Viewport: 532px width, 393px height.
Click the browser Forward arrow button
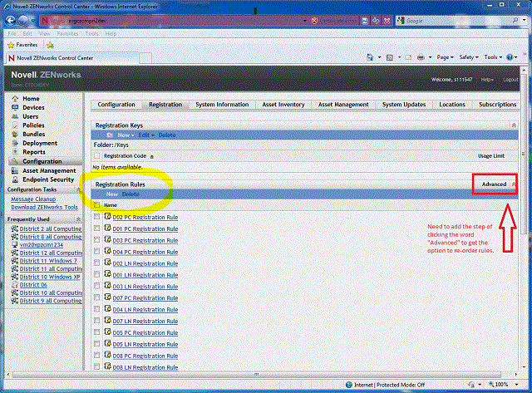pyautogui.click(x=23, y=21)
